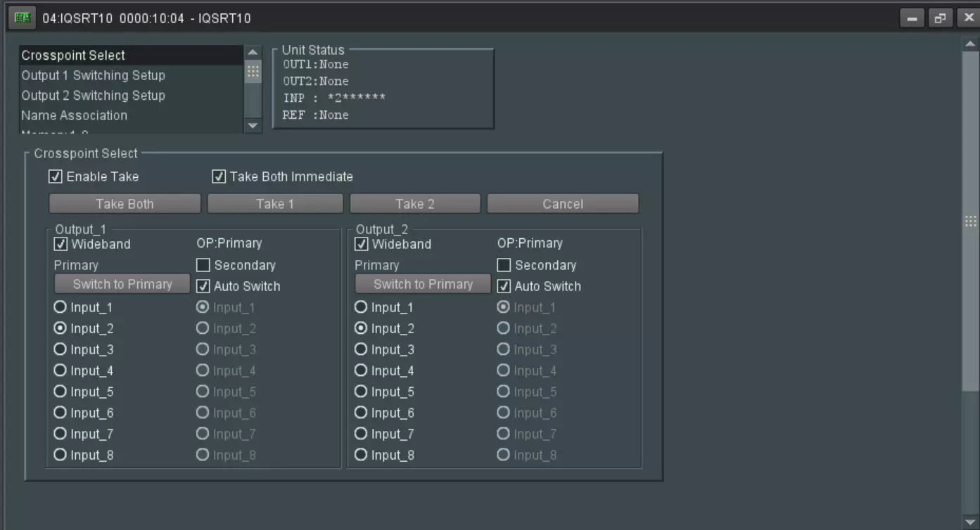Select primary Input_1 for Output_2
The width and height of the screenshot is (980, 530).
tap(361, 307)
